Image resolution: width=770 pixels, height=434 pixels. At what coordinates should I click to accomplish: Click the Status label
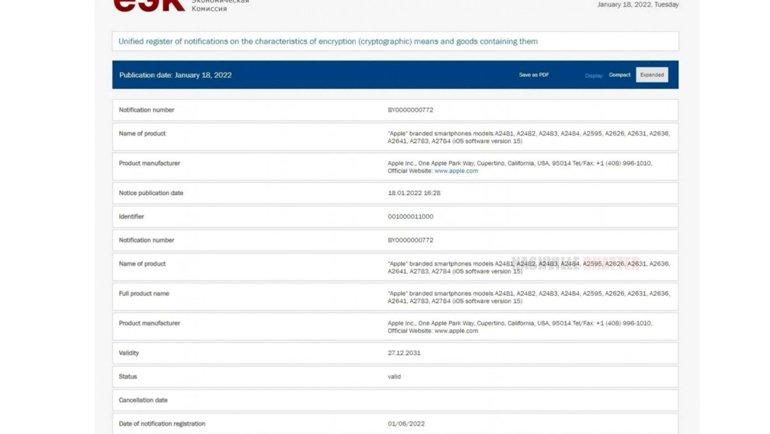click(x=128, y=377)
